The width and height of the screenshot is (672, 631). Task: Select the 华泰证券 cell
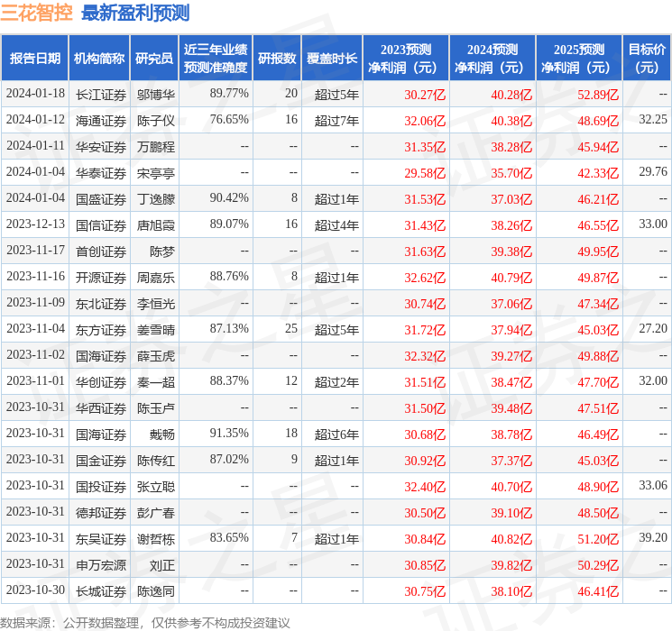coord(101,173)
